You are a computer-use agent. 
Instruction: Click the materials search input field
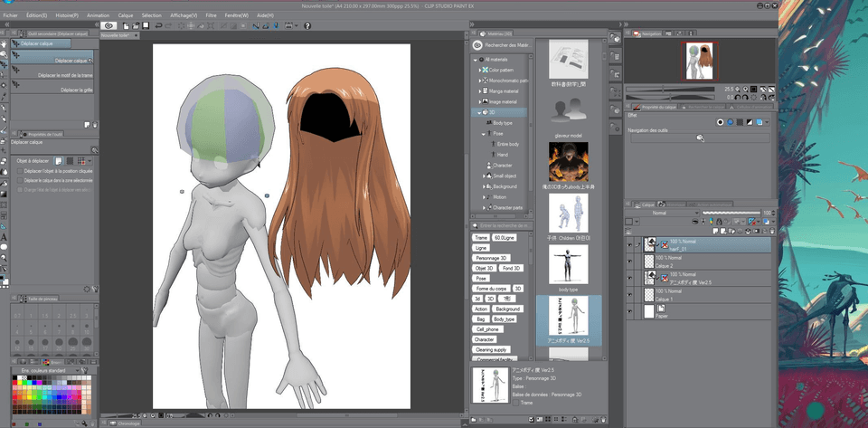[503, 226]
